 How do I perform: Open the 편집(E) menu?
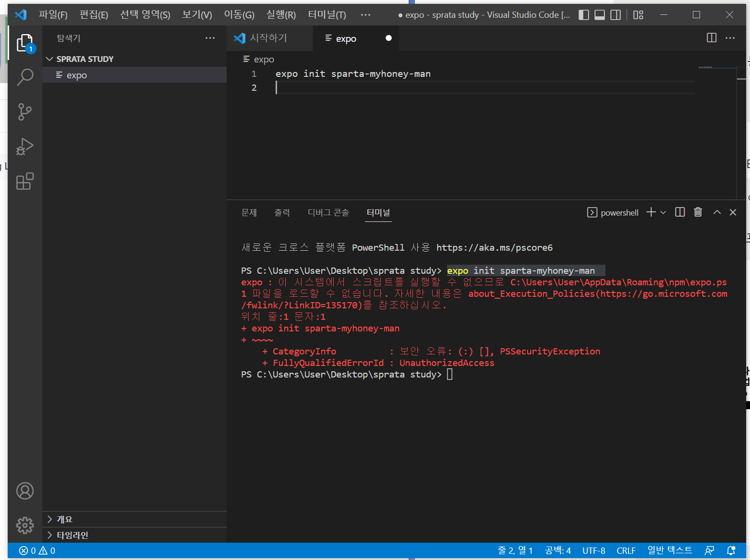pyautogui.click(x=94, y=15)
